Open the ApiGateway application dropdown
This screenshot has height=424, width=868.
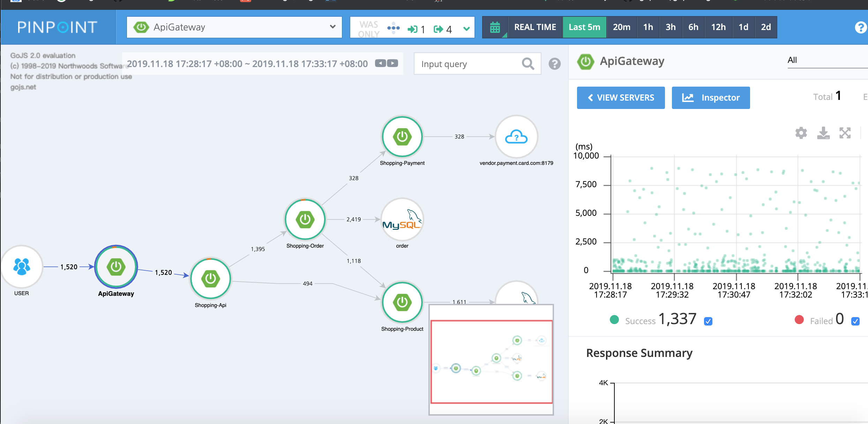[x=234, y=27]
